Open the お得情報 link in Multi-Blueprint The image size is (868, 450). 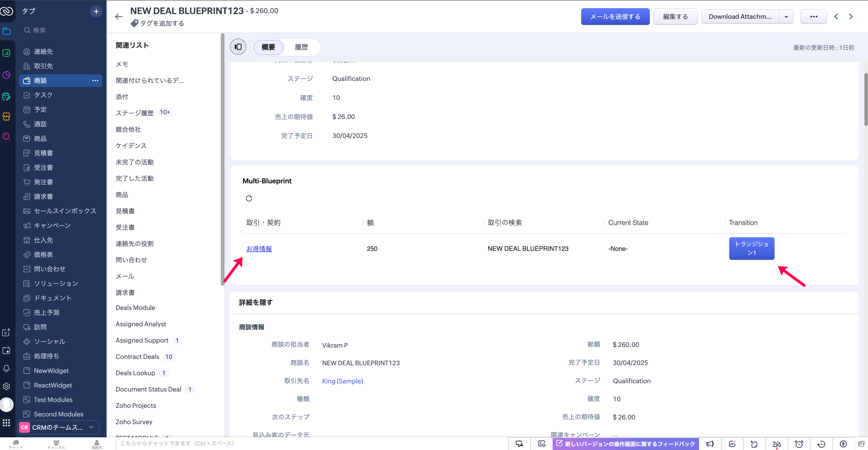point(259,249)
